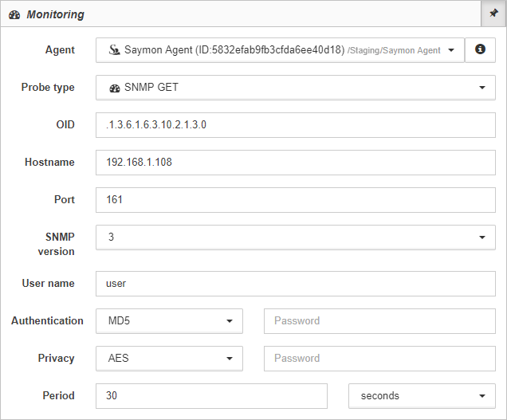The width and height of the screenshot is (507, 420).
Task: Change the Period seconds unit dropdown
Action: click(x=422, y=396)
